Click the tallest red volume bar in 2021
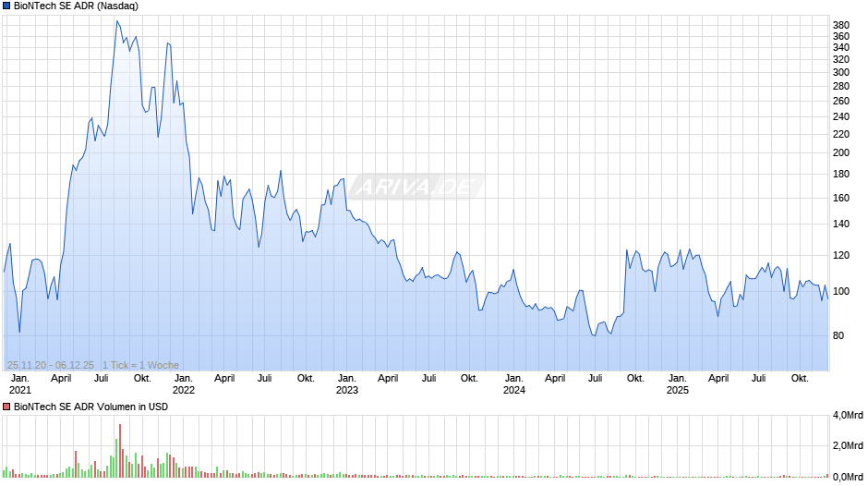The height and width of the screenshot is (486, 868). point(119,451)
